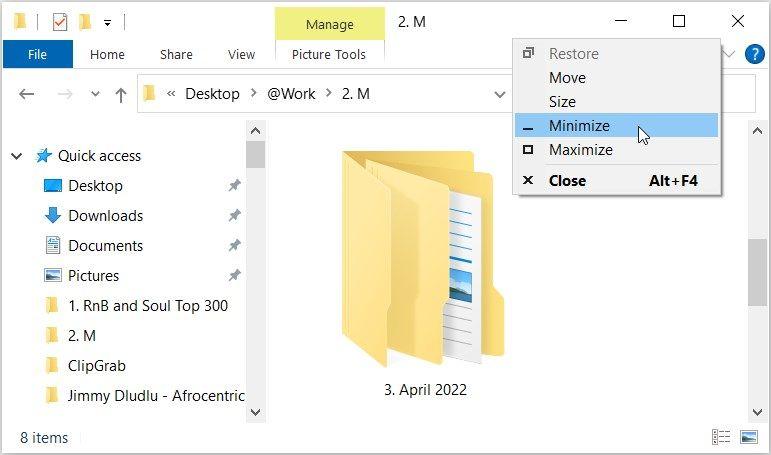Open 1. RnB and Soul Top 300 folder
This screenshot has width=771, height=455.
[148, 306]
